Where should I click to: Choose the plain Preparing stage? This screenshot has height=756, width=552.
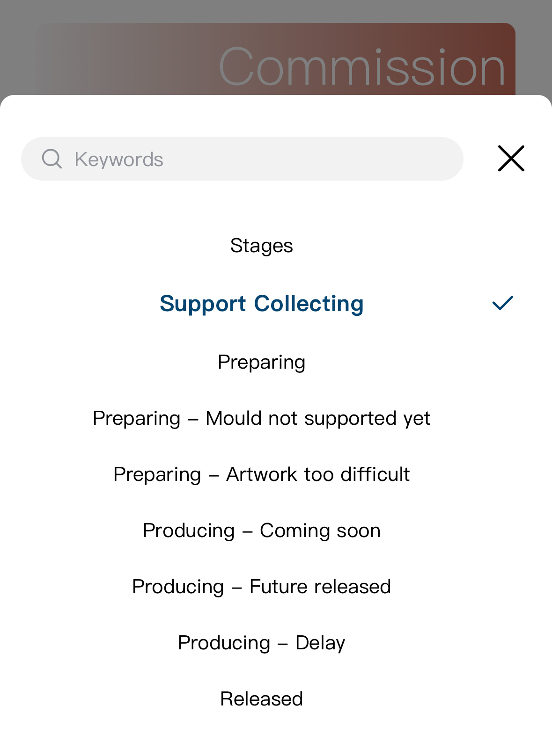click(x=261, y=362)
